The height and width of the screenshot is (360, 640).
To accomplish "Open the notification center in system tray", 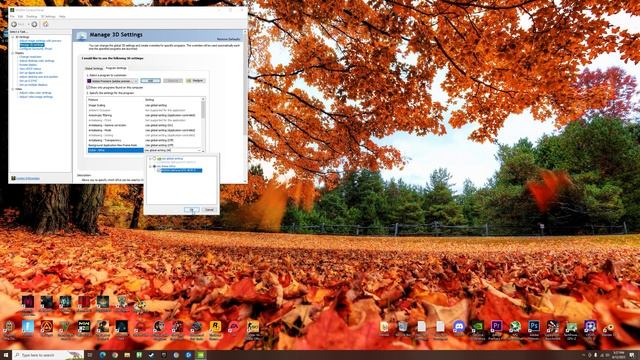I will (632, 355).
